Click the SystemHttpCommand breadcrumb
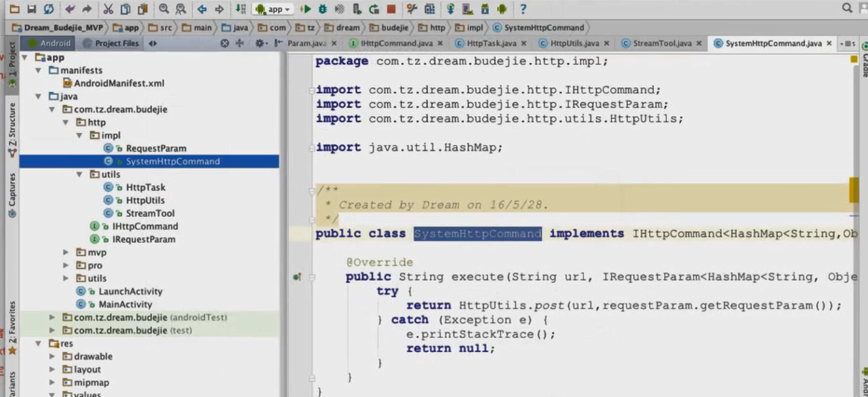 (538, 28)
